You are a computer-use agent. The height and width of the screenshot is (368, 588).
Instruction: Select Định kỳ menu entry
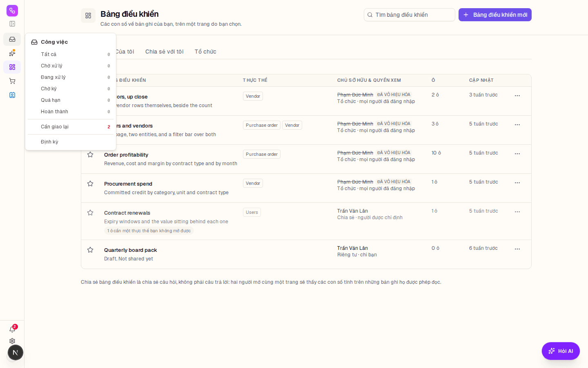pyautogui.click(x=71, y=142)
